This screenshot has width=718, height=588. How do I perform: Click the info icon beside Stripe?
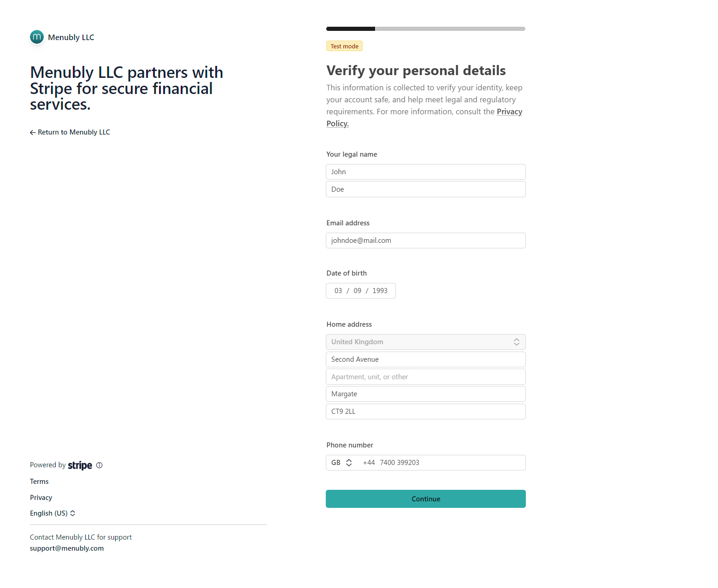click(100, 465)
